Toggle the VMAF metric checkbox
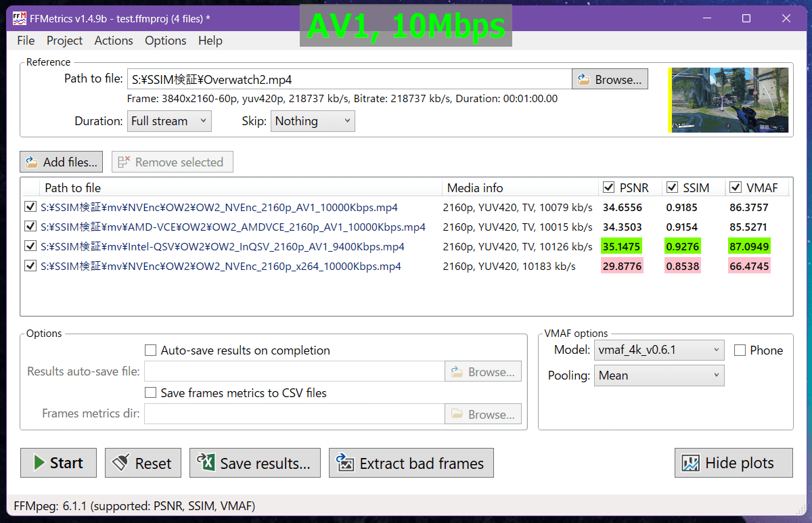 (736, 187)
